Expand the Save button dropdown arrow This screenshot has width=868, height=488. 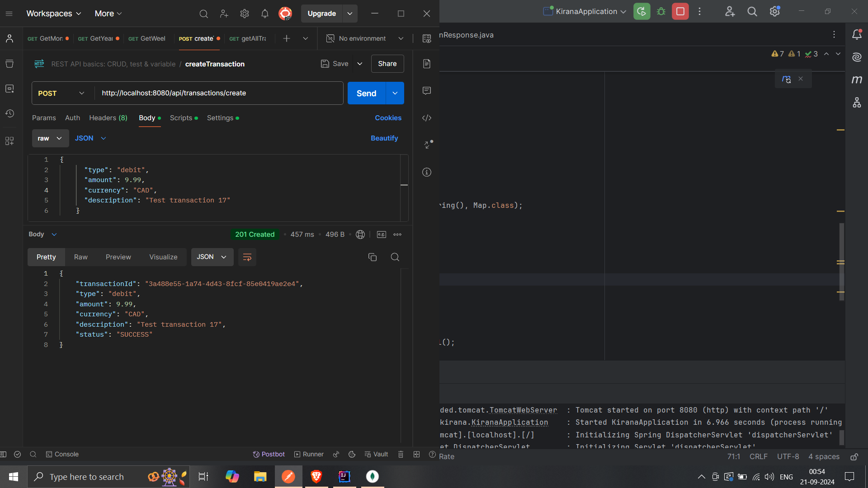(x=359, y=64)
